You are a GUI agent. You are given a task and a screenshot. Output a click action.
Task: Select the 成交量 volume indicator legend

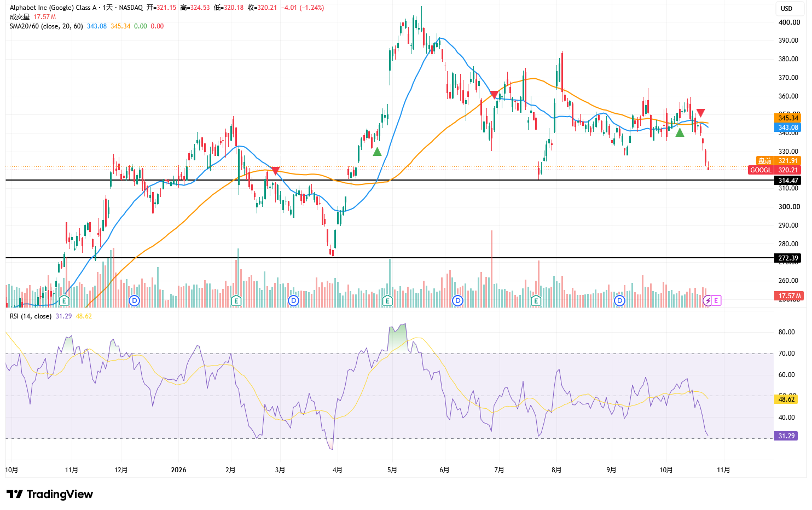[x=20, y=17]
